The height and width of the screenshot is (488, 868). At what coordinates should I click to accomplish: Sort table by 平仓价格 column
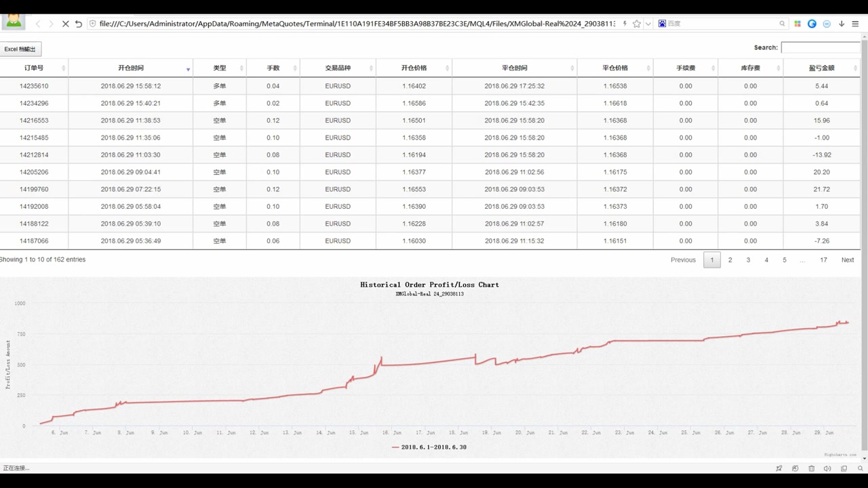point(615,68)
